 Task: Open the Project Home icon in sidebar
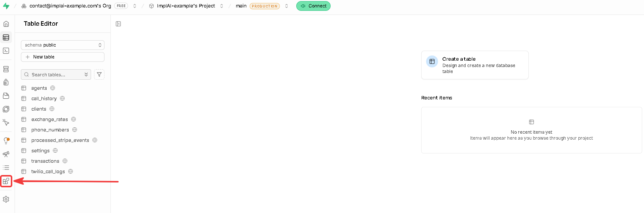[6, 24]
